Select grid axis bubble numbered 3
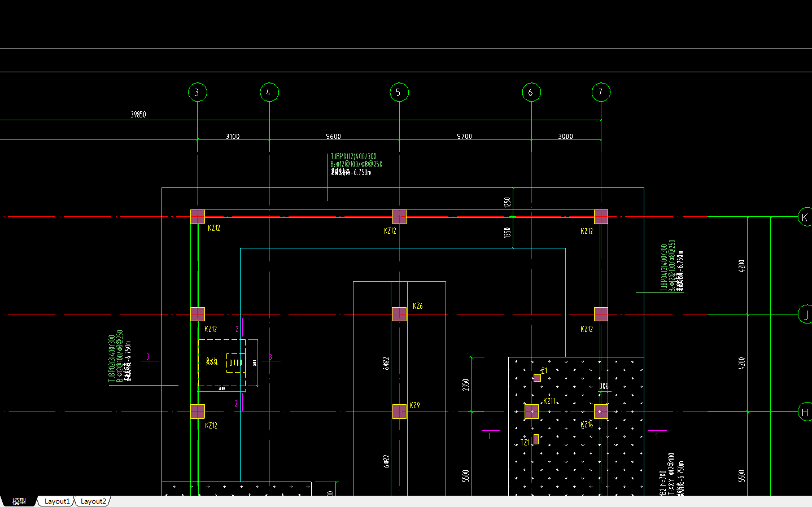 point(197,92)
